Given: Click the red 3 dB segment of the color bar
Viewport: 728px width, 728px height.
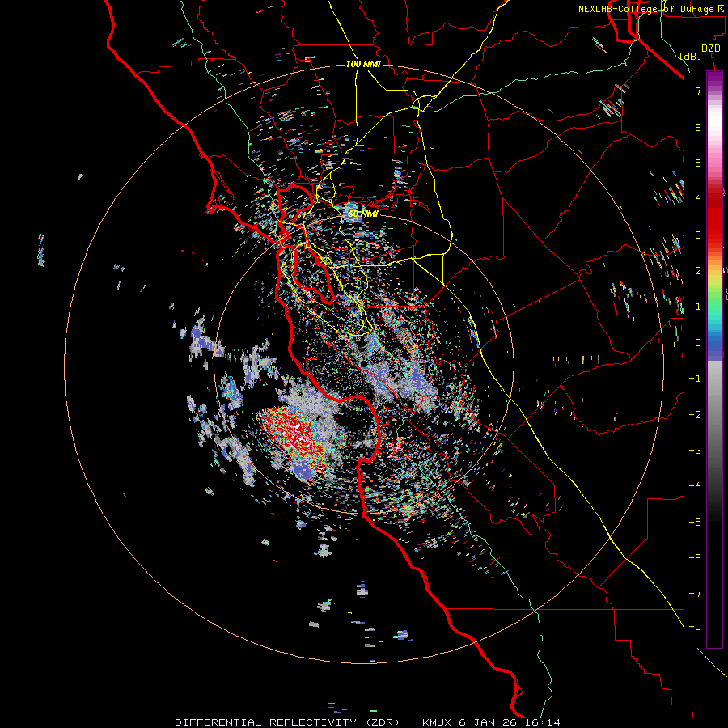Looking at the screenshot, I should click(x=714, y=235).
